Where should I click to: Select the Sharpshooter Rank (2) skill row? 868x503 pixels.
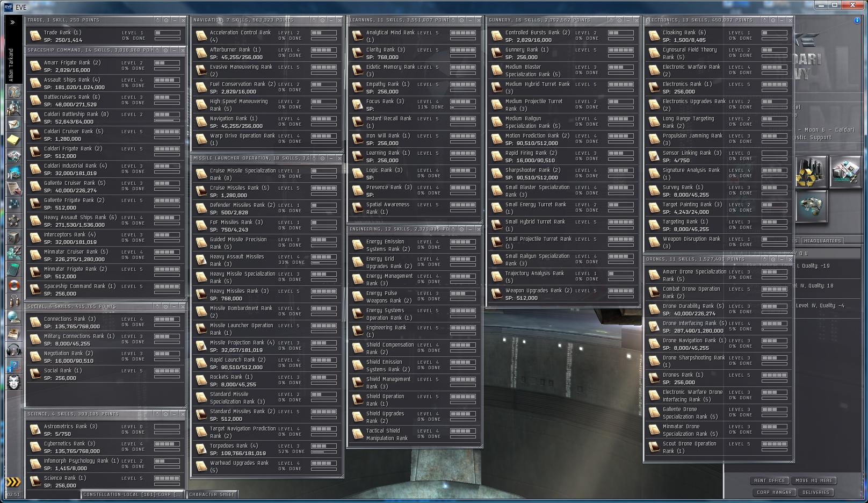point(562,174)
